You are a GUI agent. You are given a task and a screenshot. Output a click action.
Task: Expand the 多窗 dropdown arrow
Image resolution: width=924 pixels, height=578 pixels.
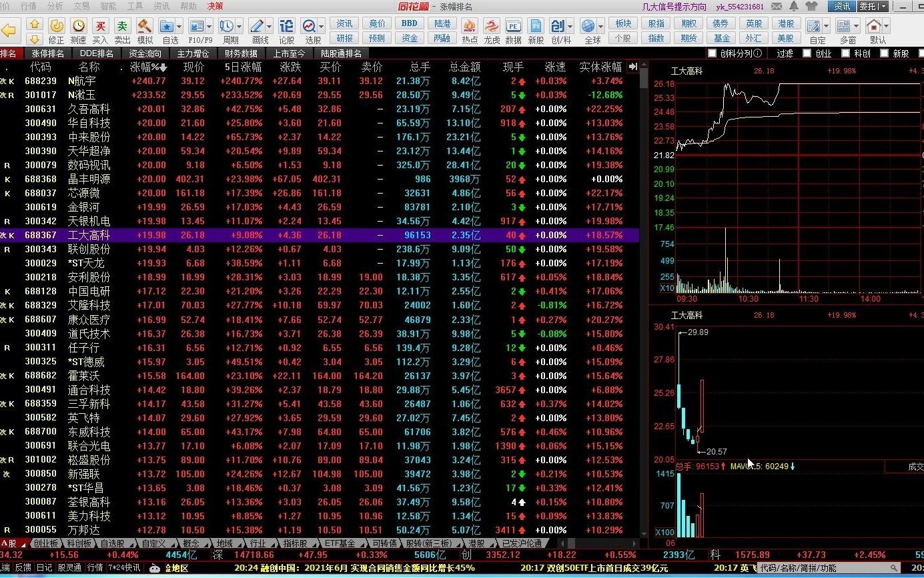(x=857, y=27)
